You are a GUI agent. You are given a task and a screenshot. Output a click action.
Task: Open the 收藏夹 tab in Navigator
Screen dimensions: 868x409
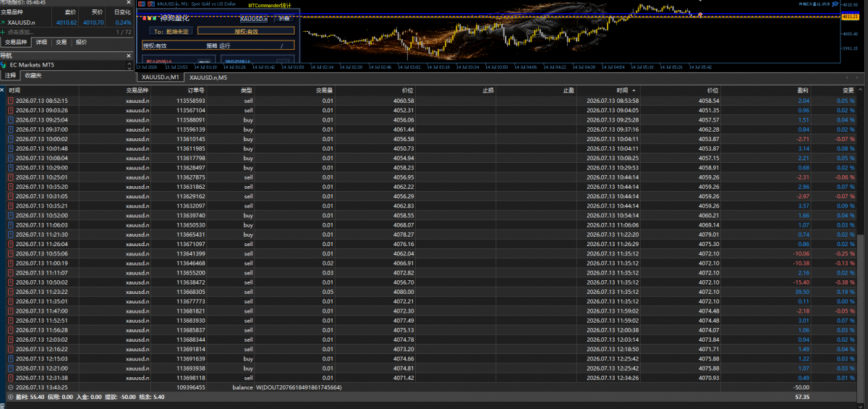(33, 75)
